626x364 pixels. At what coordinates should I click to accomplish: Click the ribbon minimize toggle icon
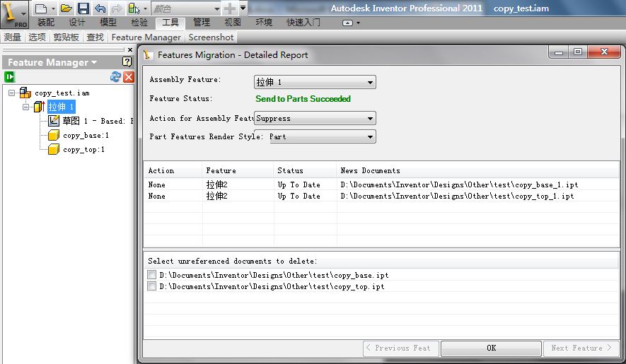tap(348, 23)
